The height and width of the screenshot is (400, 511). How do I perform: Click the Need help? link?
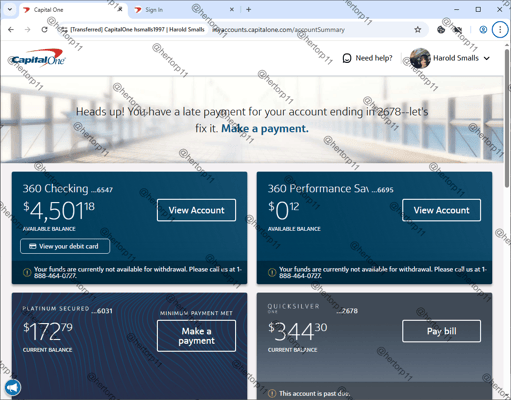tap(374, 58)
